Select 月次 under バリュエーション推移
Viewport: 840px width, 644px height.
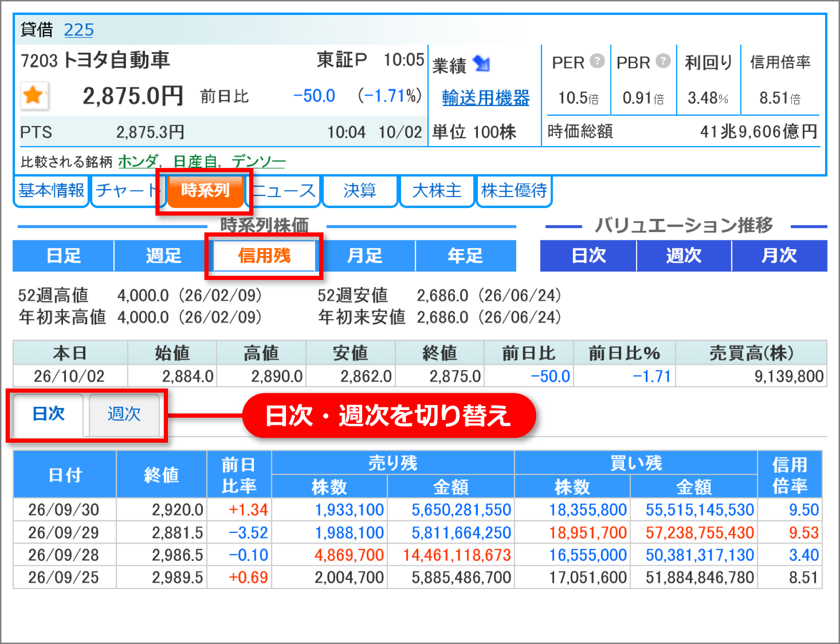(x=779, y=256)
